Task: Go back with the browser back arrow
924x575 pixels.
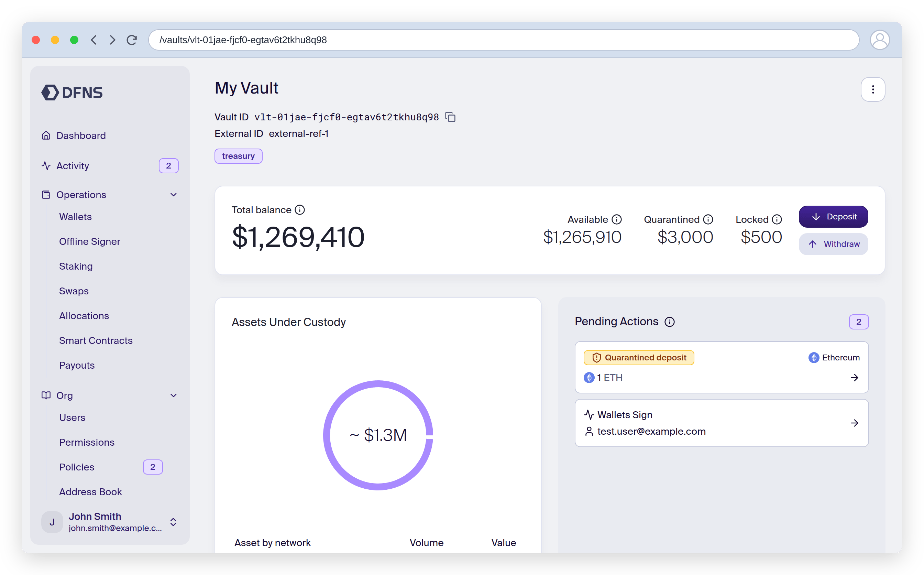Action: pyautogui.click(x=94, y=40)
